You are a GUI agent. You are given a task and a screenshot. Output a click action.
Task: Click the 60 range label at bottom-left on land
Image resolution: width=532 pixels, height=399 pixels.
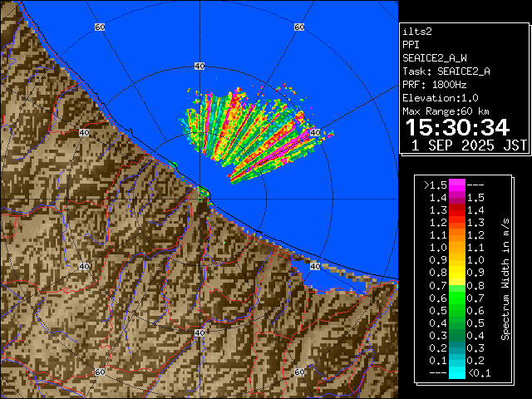100,372
